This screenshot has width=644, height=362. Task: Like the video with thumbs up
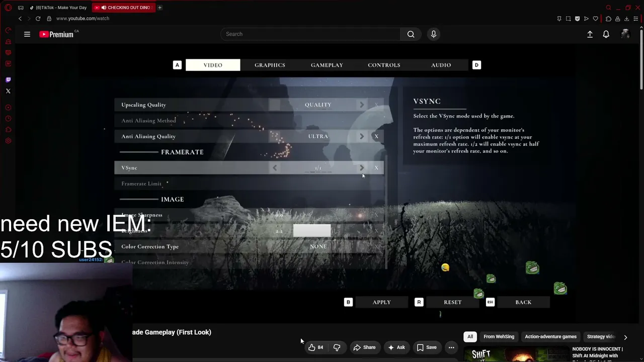[x=316, y=347]
